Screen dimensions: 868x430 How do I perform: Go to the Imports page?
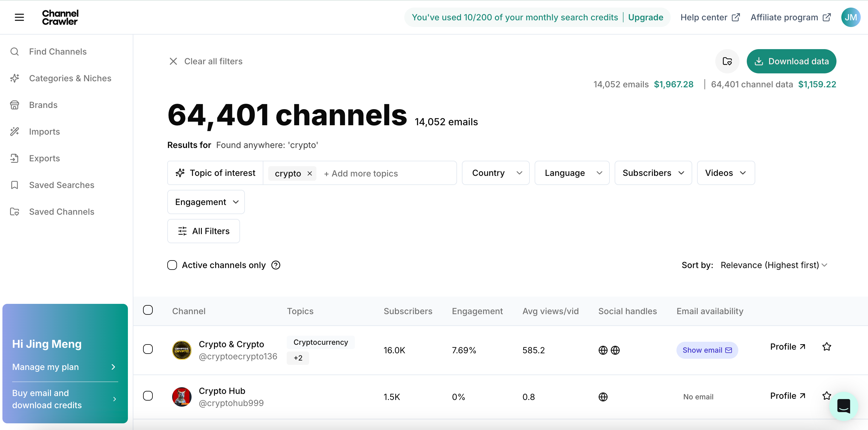[44, 132]
